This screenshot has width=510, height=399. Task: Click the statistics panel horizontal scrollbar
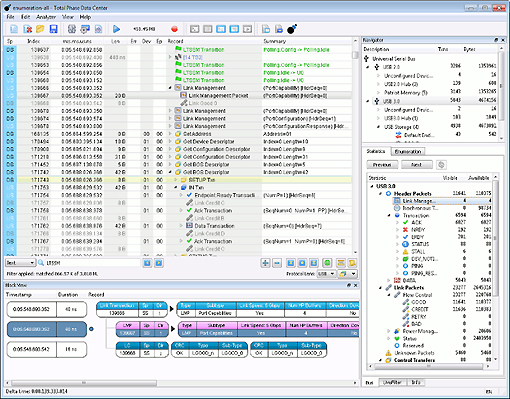[429, 366]
